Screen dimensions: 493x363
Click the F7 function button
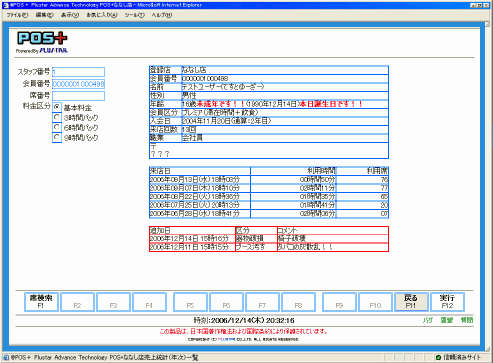(x=262, y=302)
